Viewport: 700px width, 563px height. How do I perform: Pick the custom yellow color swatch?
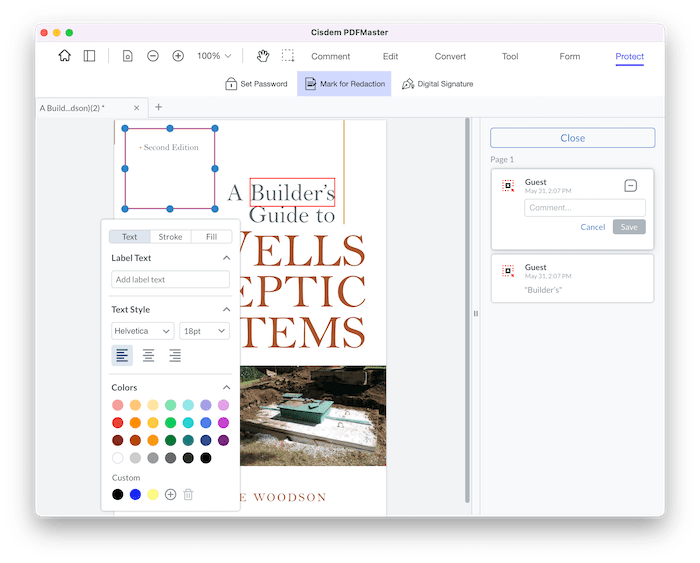(x=153, y=494)
